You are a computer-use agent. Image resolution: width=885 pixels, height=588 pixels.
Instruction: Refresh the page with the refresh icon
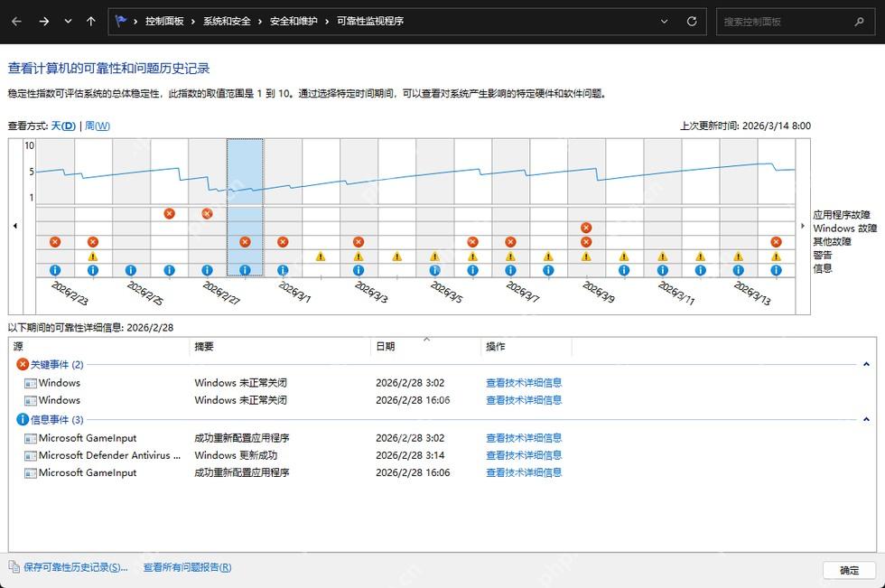(692, 22)
